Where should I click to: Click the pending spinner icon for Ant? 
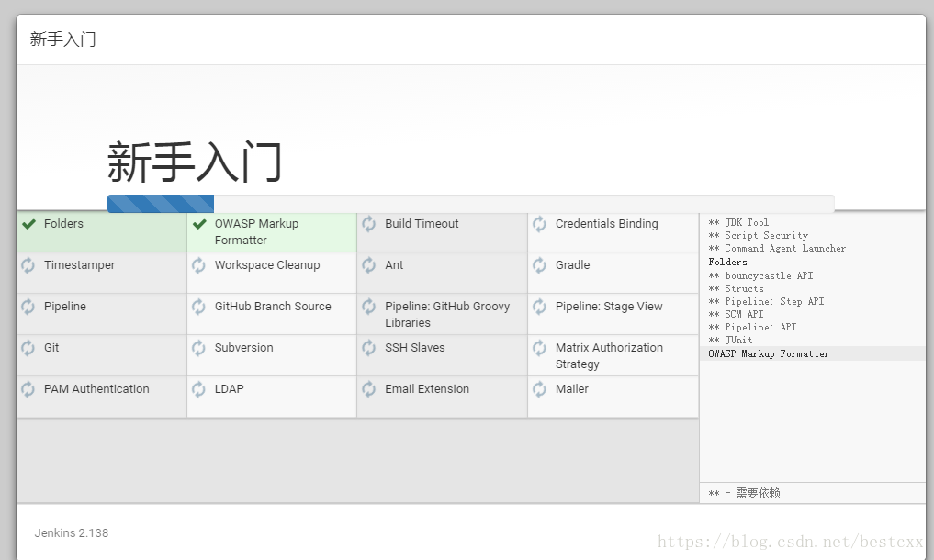tap(369, 265)
